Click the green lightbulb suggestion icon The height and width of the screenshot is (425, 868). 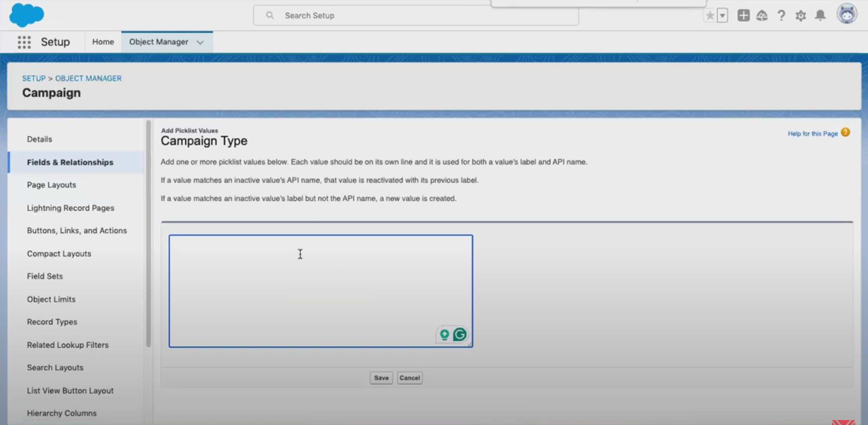[444, 334]
